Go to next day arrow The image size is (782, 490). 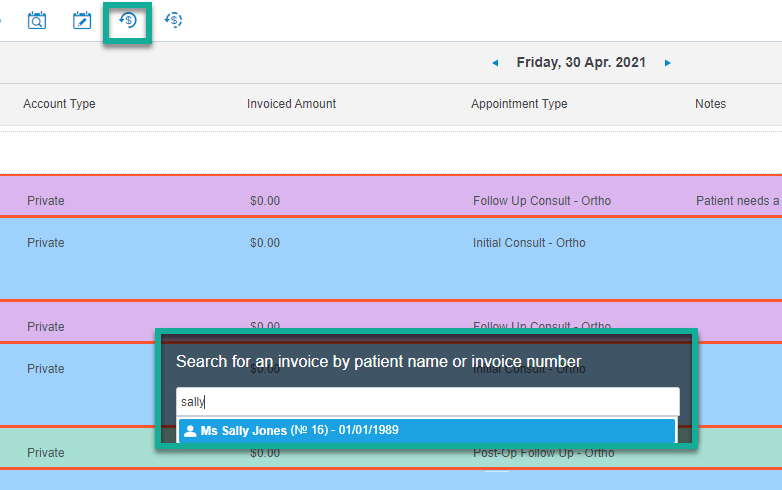667,63
